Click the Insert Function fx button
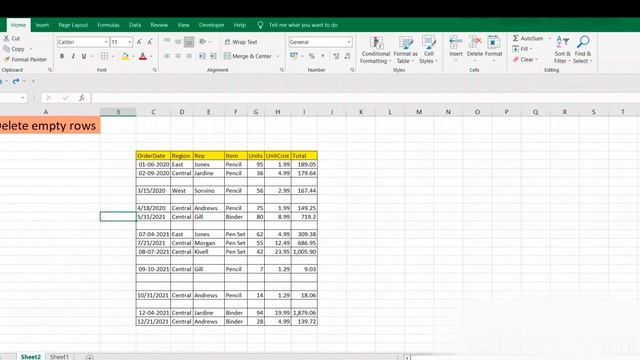The width and height of the screenshot is (640, 360). click(82, 98)
